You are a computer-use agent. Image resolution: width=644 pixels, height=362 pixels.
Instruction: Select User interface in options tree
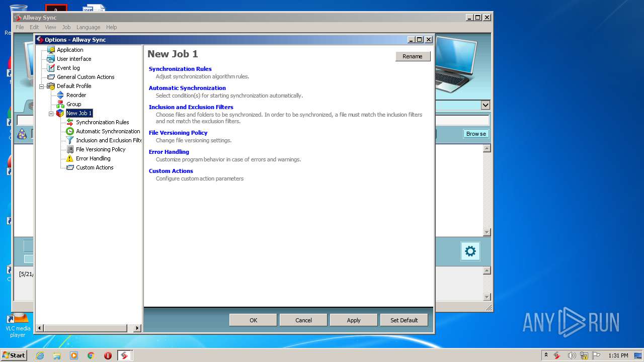pos(74,59)
